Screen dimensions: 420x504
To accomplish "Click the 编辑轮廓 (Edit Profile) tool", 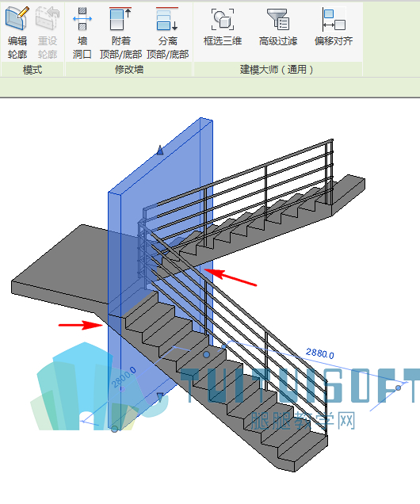I will pyautogui.click(x=17, y=32).
